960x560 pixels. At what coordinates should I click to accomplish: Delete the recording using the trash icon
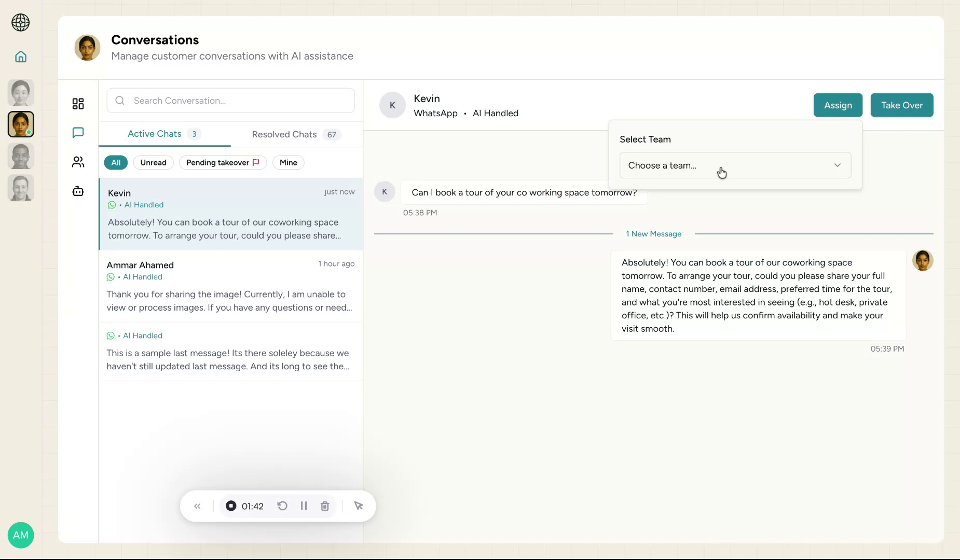[x=325, y=506]
